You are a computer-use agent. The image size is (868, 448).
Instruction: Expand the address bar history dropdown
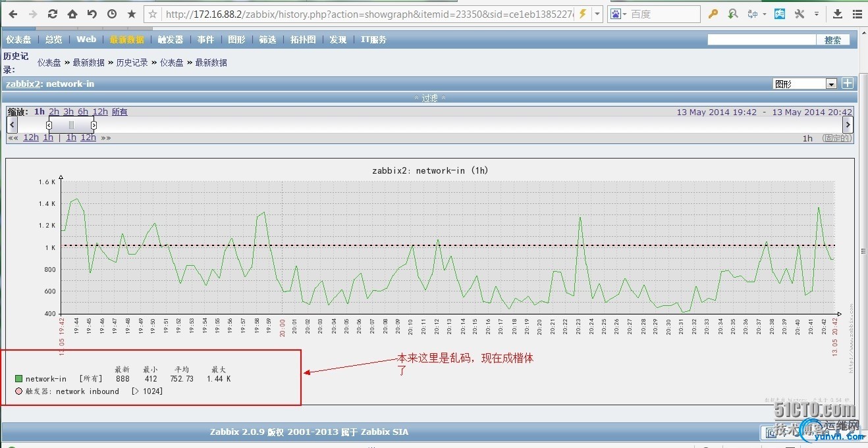tap(597, 14)
